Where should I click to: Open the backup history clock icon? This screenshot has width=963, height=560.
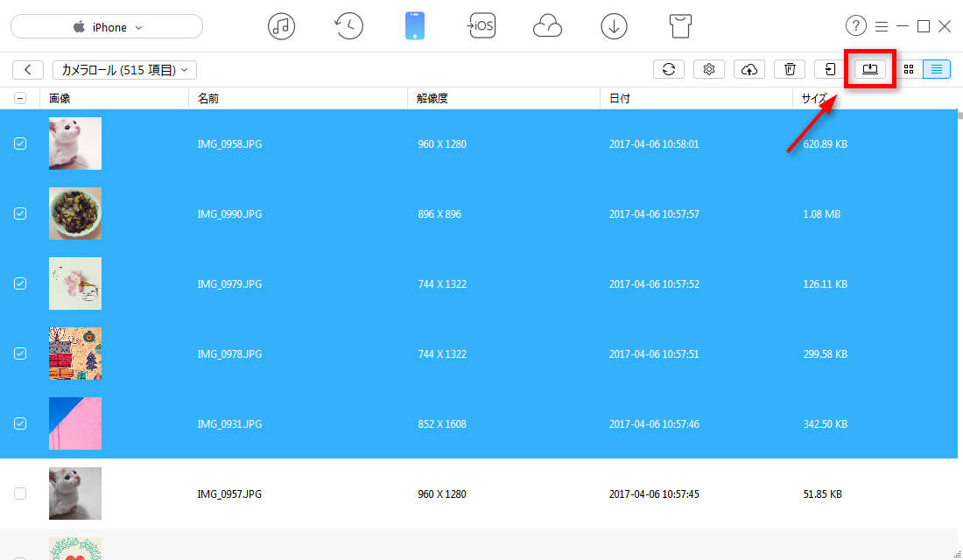click(348, 26)
